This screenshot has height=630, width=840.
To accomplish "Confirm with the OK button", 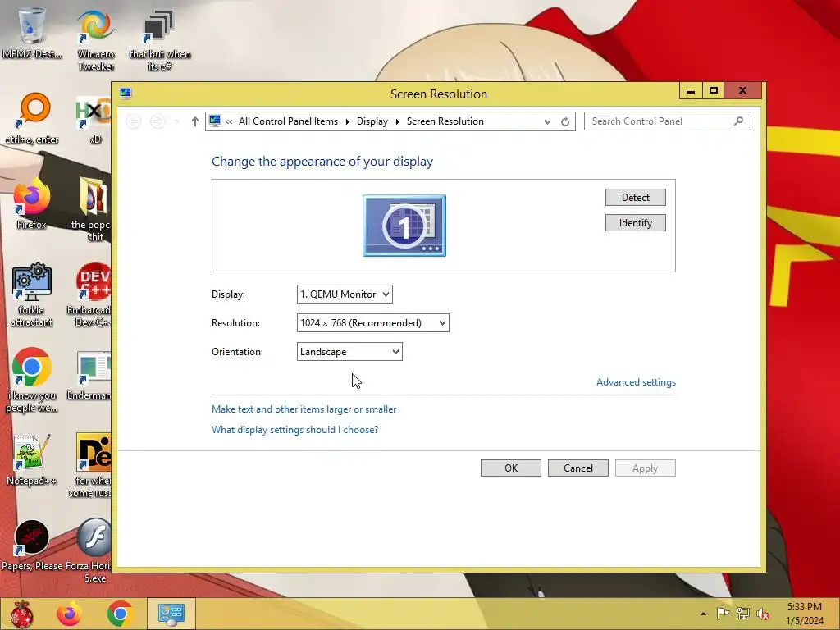I will click(x=510, y=468).
